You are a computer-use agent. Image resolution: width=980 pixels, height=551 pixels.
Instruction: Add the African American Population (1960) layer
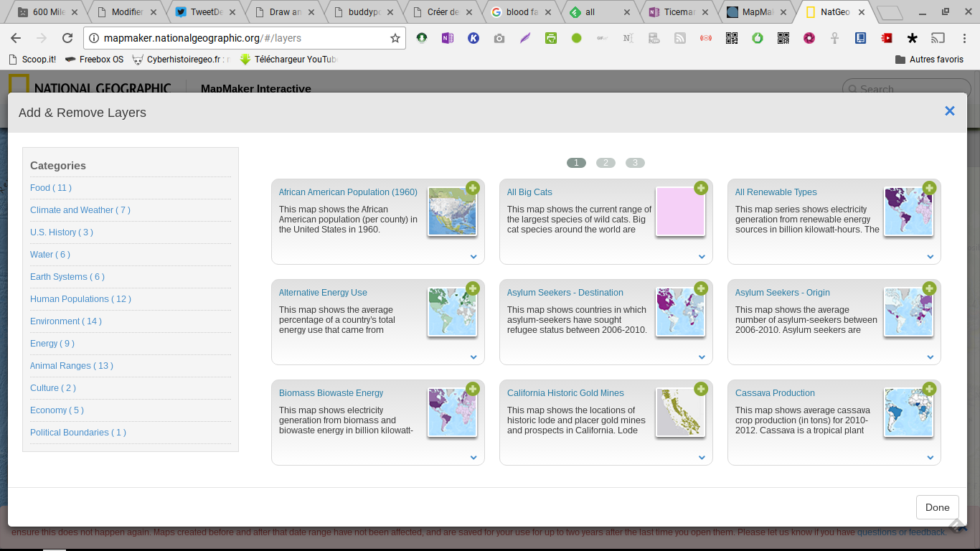472,188
